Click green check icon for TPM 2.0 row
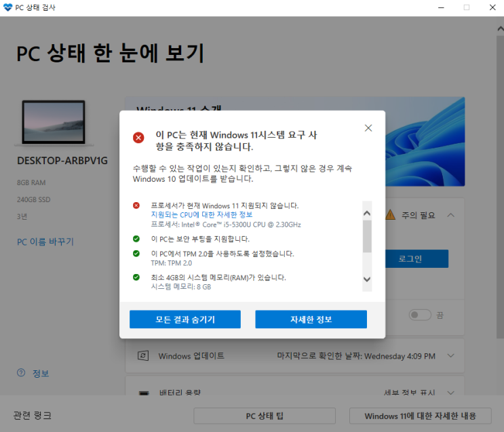Viewport: 504px width, 432px height. click(136, 254)
